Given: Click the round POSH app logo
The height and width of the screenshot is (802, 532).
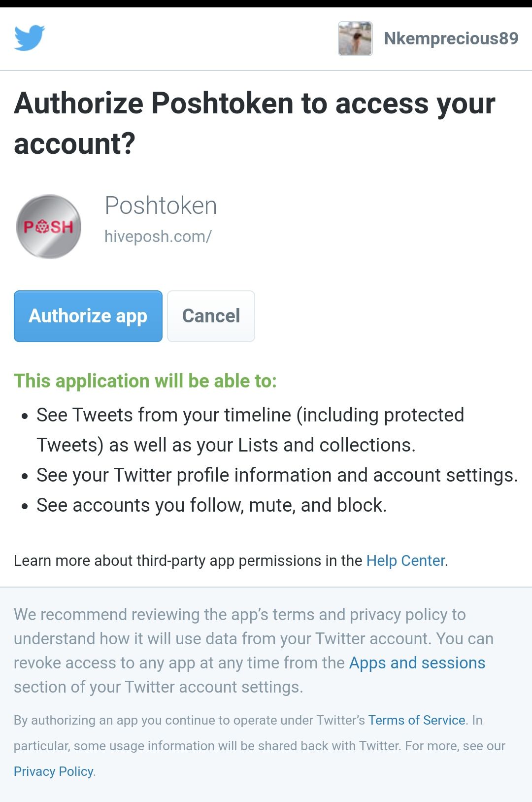Looking at the screenshot, I should pos(49,227).
